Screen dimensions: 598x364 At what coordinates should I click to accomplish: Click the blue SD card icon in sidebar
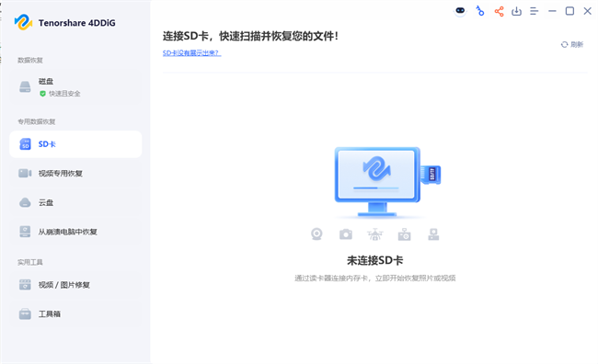click(25, 144)
